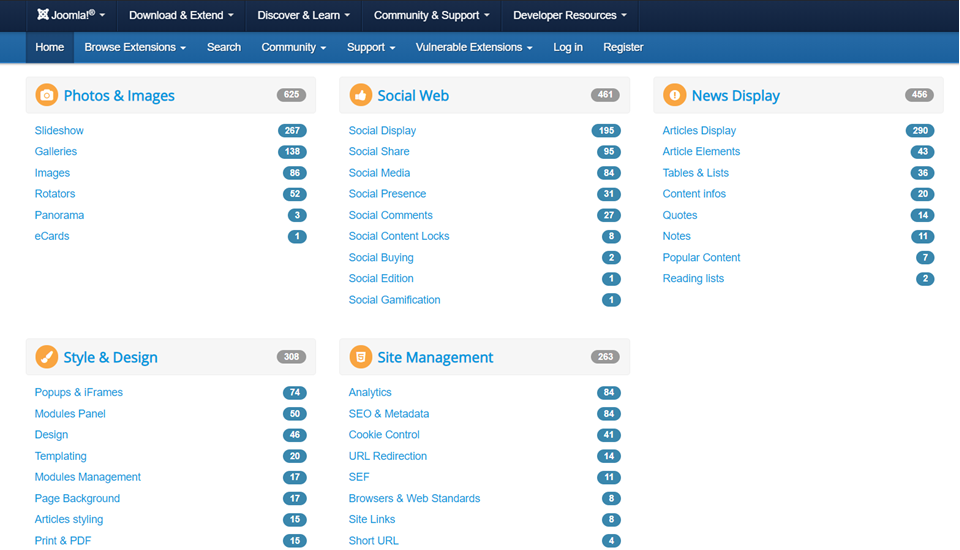Image resolution: width=960 pixels, height=550 pixels.
Task: Open the Social Share subcategory
Action: pos(379,151)
